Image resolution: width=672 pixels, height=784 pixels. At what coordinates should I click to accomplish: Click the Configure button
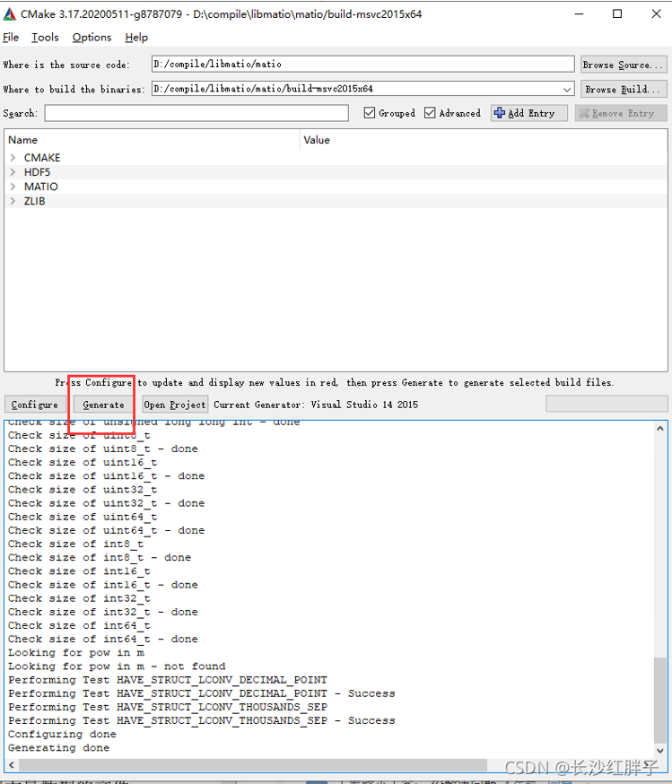[35, 405]
